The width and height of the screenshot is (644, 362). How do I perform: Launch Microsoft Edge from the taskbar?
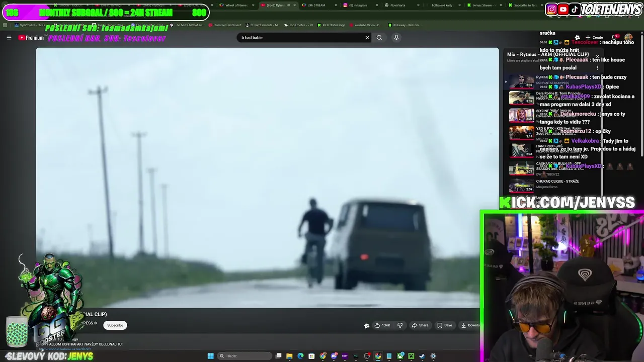click(300, 356)
